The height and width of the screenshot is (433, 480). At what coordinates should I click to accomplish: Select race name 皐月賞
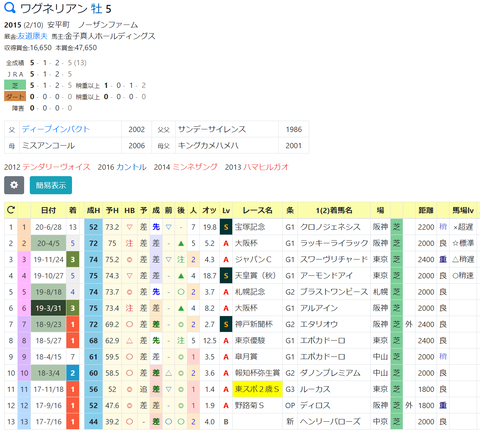[x=246, y=357]
